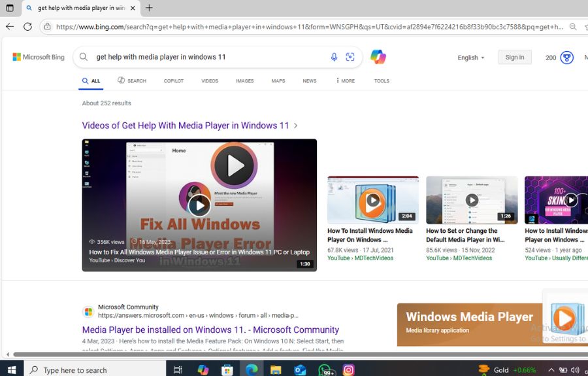This screenshot has width=588, height=376.
Task: Open Microsoft Community site favicon
Action: coord(88,311)
